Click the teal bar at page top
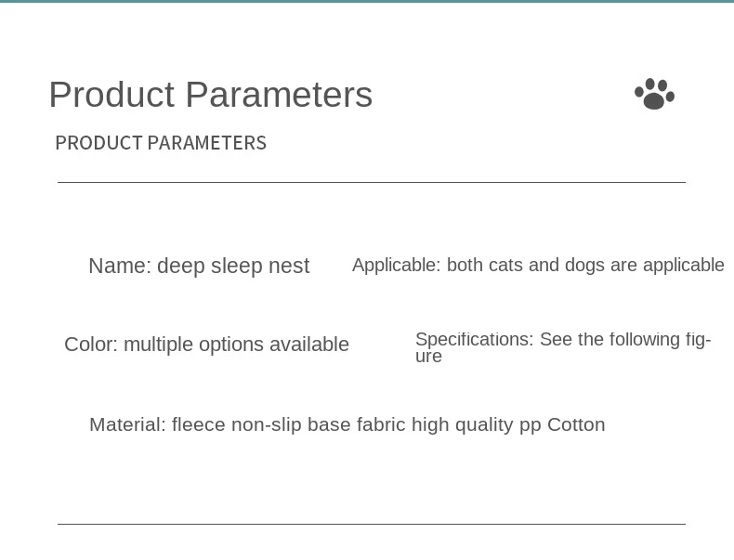Screen dimensions: 734x560 [367, 2]
